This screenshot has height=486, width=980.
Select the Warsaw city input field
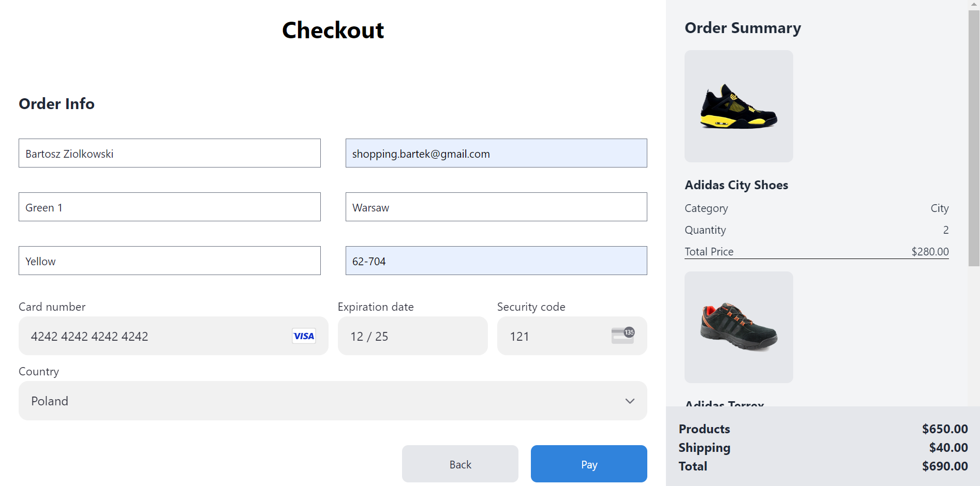click(496, 207)
